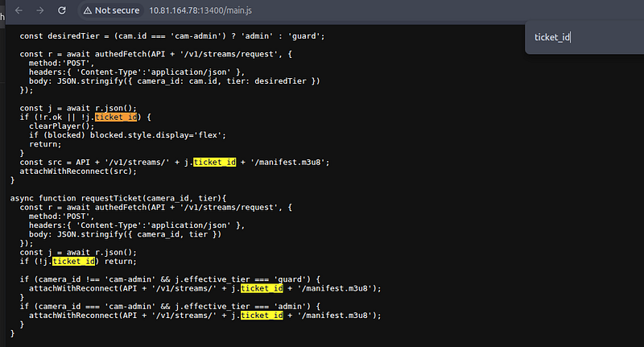
Task: Click body: JSON.stringify({ camera_id, tier }) line
Action: pyautogui.click(x=126, y=234)
